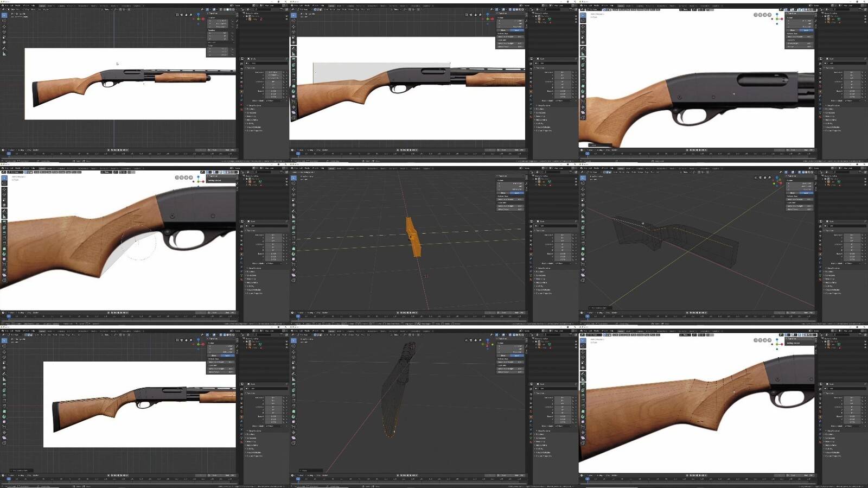This screenshot has height=488, width=868.
Task: Click the camera view button in the edge-loop stock close-up
Action: (x=760, y=340)
